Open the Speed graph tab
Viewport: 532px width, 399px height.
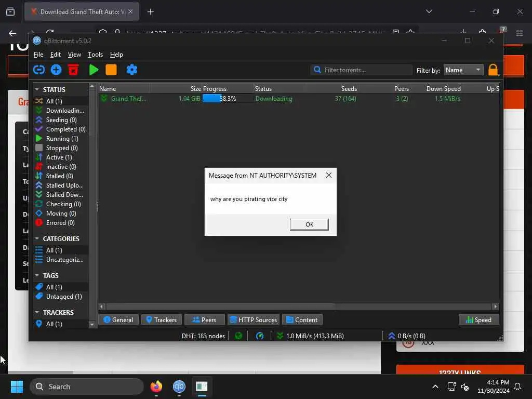click(478, 320)
